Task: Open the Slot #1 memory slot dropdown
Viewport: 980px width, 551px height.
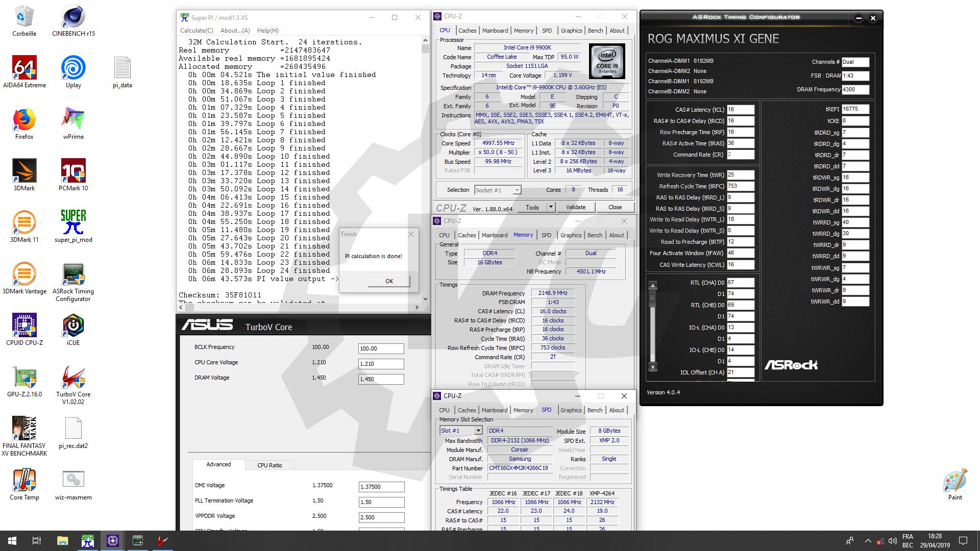Action: 461,431
